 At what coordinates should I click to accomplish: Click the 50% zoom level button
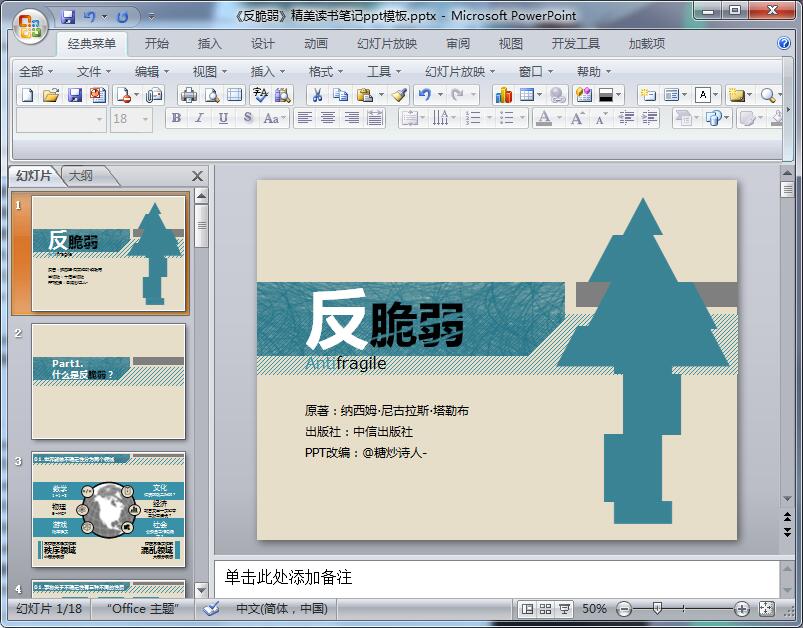click(x=594, y=609)
